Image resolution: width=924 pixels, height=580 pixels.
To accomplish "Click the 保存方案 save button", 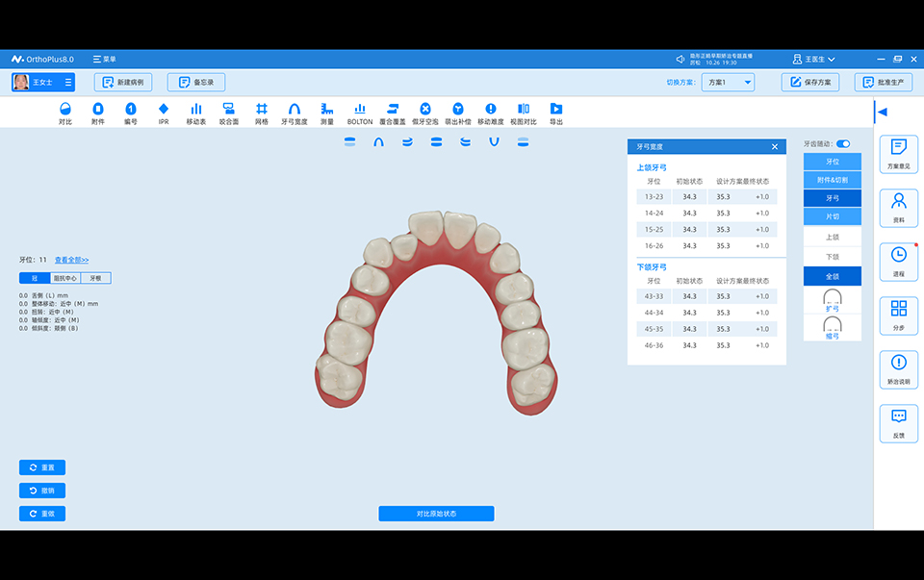I will (809, 83).
